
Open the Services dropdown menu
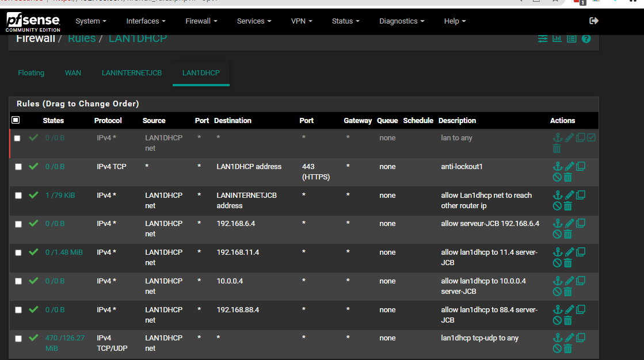[254, 21]
